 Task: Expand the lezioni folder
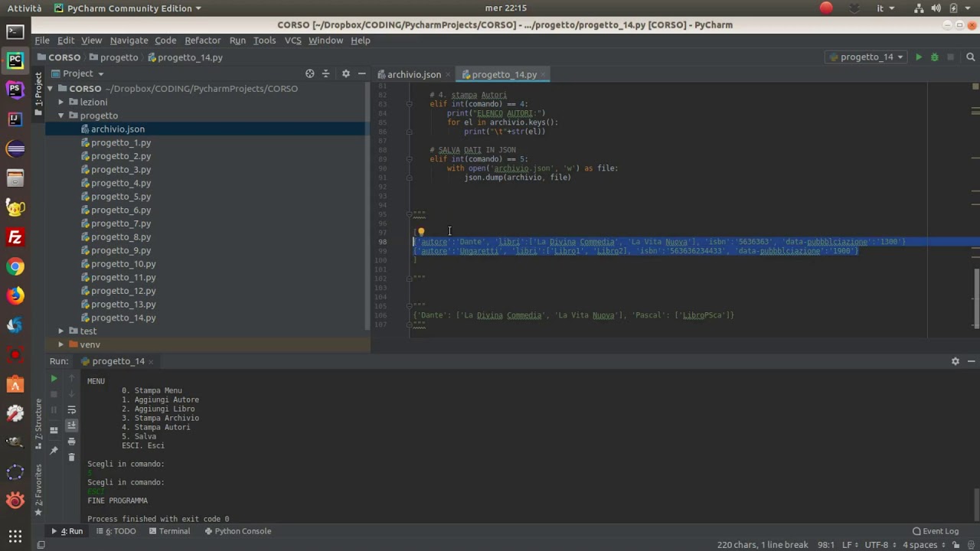61,102
